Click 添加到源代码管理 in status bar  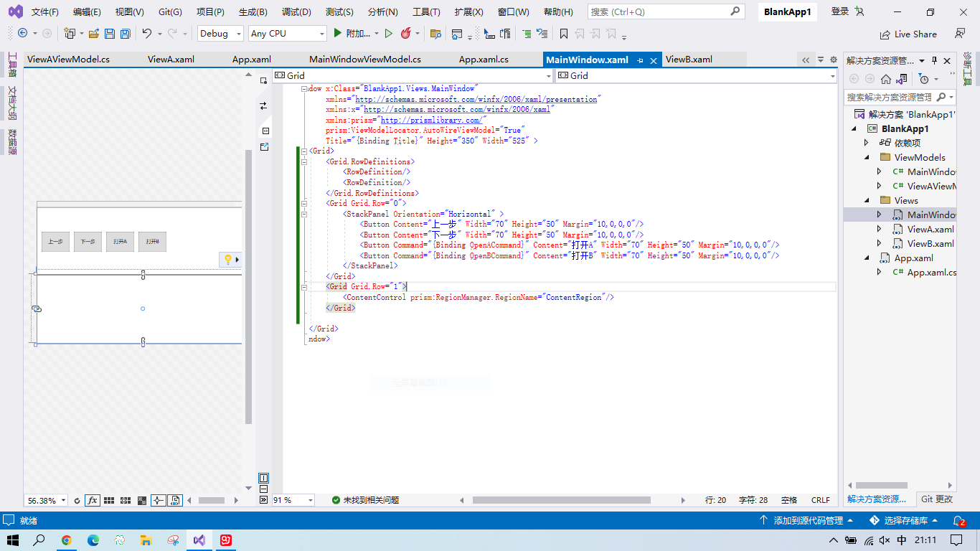coord(807,521)
